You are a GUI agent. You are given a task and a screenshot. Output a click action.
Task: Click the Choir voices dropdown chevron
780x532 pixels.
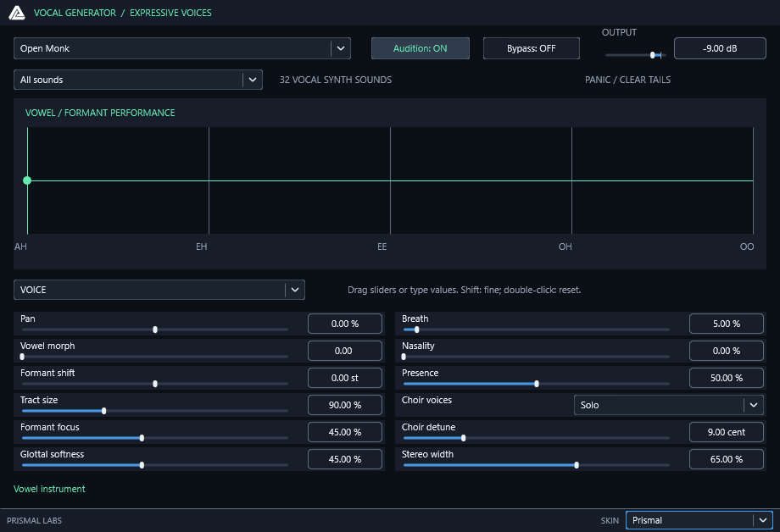coord(754,405)
